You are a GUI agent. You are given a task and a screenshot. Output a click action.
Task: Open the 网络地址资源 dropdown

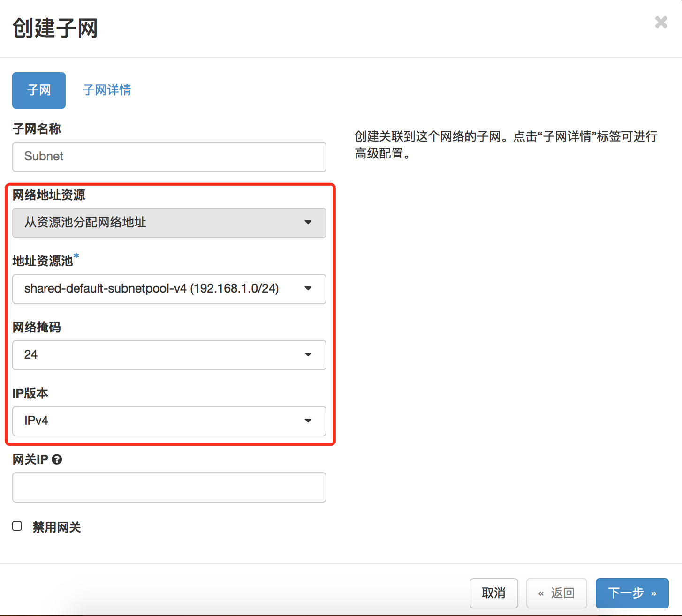[169, 223]
